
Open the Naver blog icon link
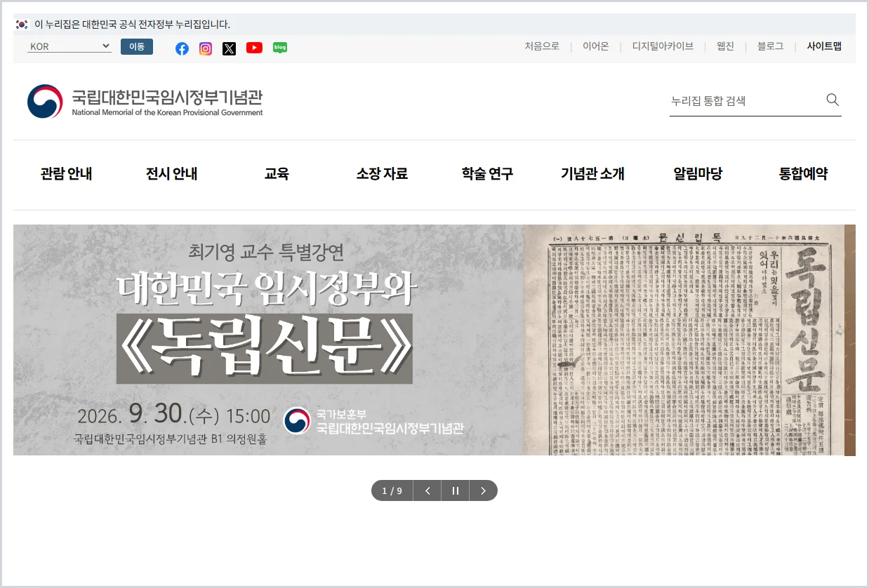click(x=280, y=48)
